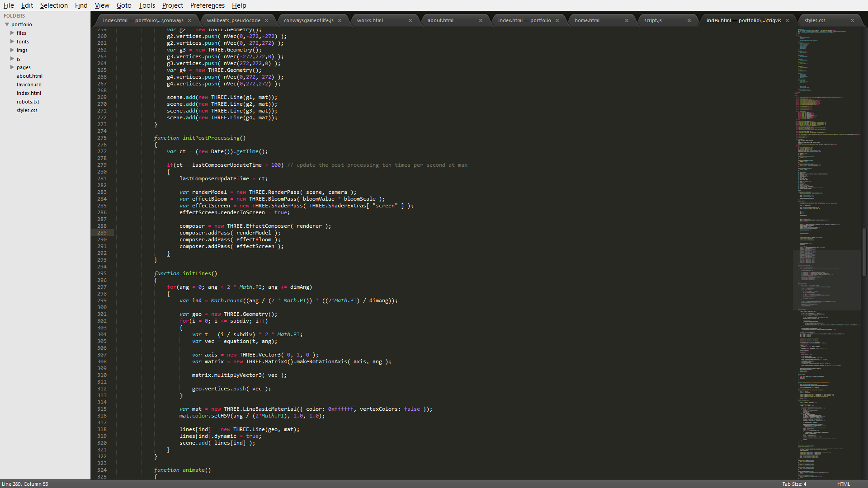Click line number 275 in the gutter
868x488 pixels.
pyautogui.click(x=102, y=138)
